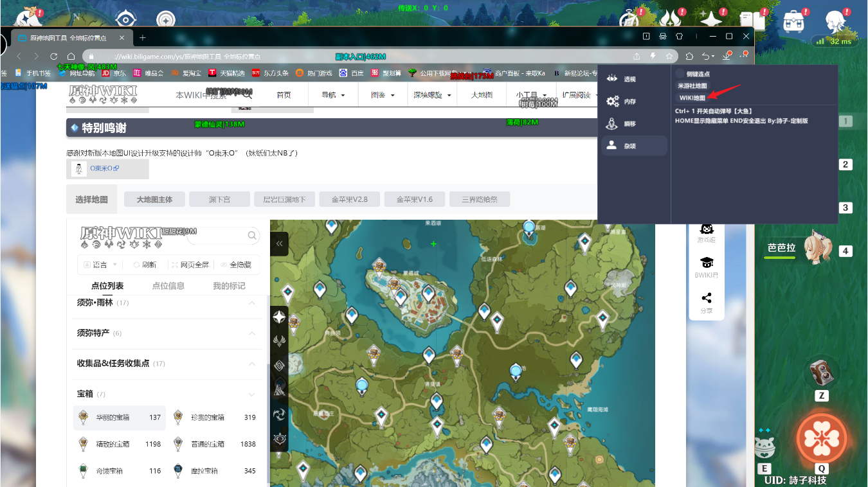Toggle 摩拉宝箱 markers

click(x=215, y=471)
